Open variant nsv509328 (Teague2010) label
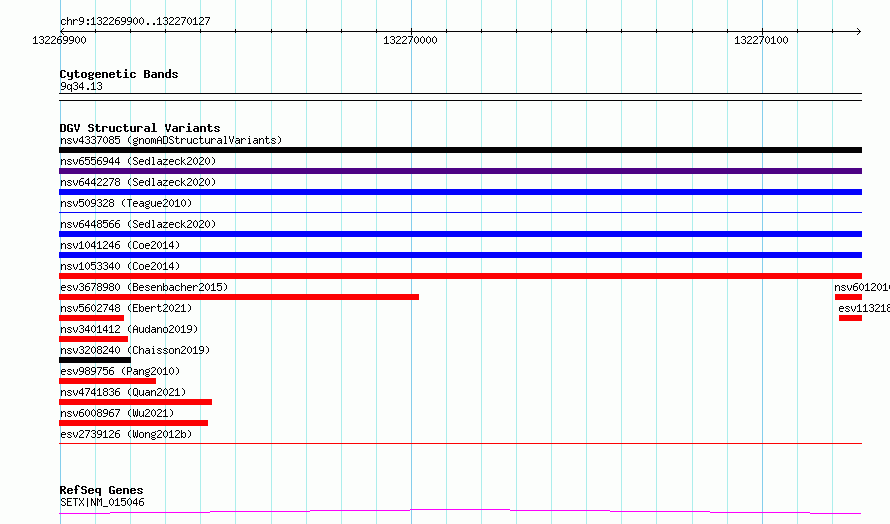The width and height of the screenshot is (890, 524). [126, 203]
